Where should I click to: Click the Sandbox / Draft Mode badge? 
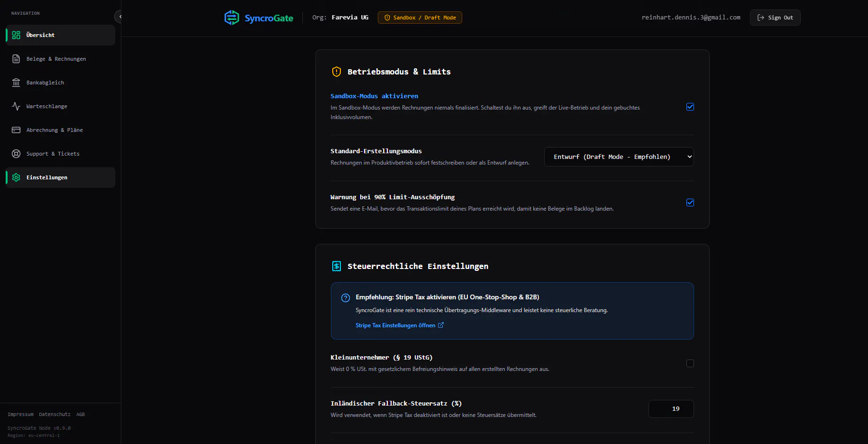click(420, 18)
